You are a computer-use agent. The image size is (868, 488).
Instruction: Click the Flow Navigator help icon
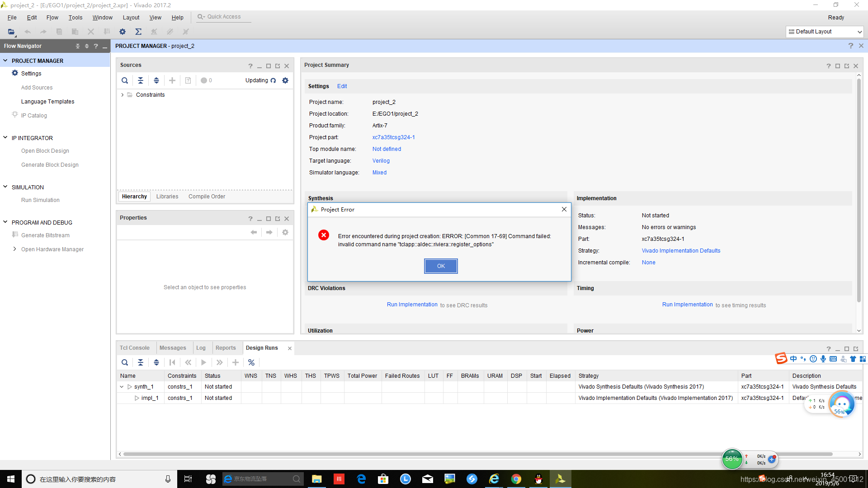(x=96, y=46)
